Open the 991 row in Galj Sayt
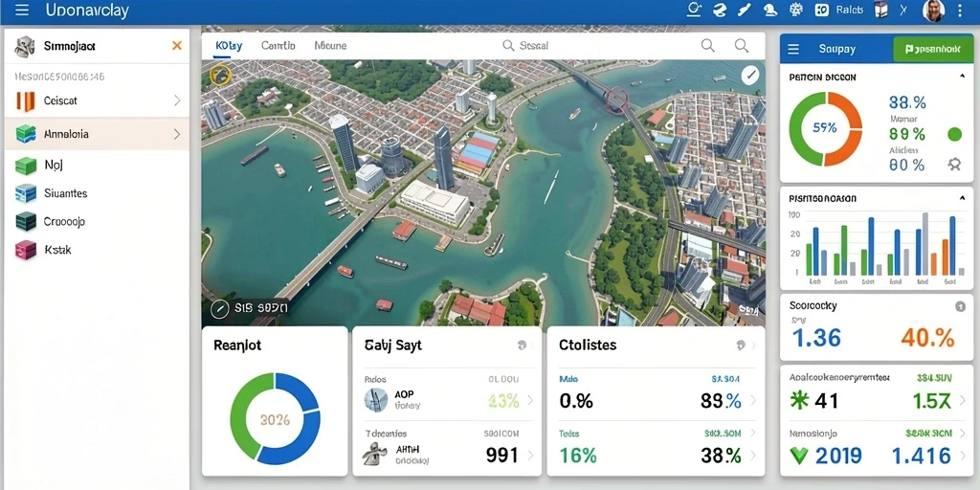Screen dimensions: 980x490 pyautogui.click(x=446, y=455)
